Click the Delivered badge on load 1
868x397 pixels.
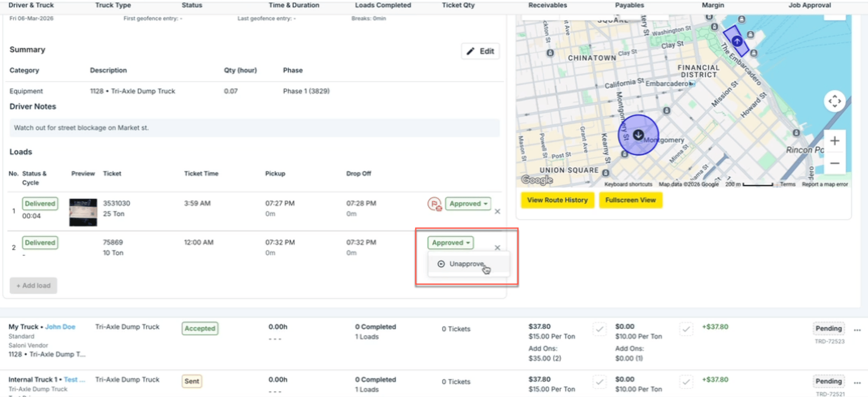(40, 204)
